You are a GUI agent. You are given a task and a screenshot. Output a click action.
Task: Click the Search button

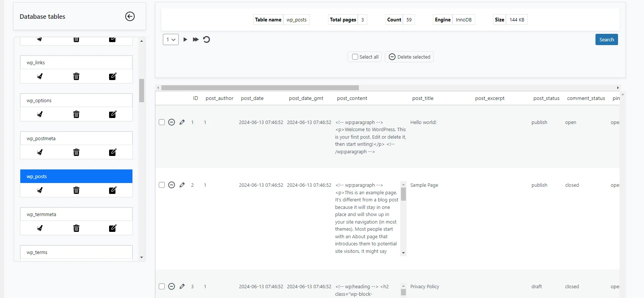click(x=606, y=39)
